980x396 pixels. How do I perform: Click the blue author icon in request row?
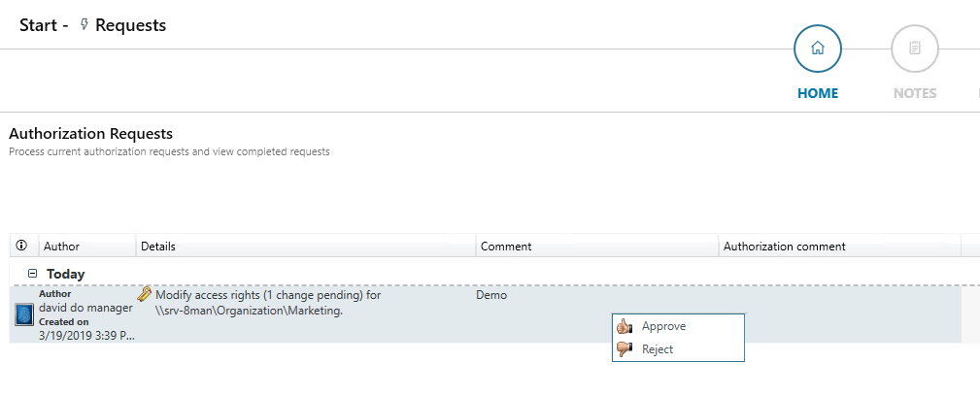point(25,314)
